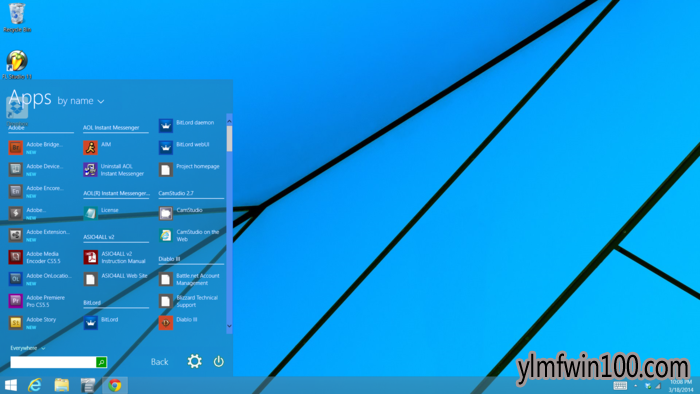Open the License file icon
Image resolution: width=700 pixels, height=394 pixels.
point(91,213)
